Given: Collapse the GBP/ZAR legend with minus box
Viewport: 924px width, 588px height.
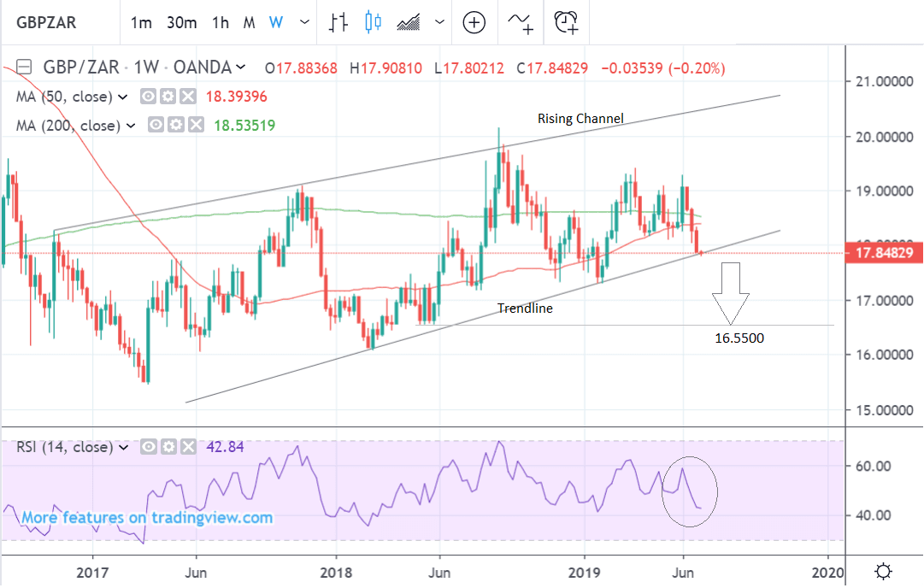Looking at the screenshot, I should (x=24, y=68).
